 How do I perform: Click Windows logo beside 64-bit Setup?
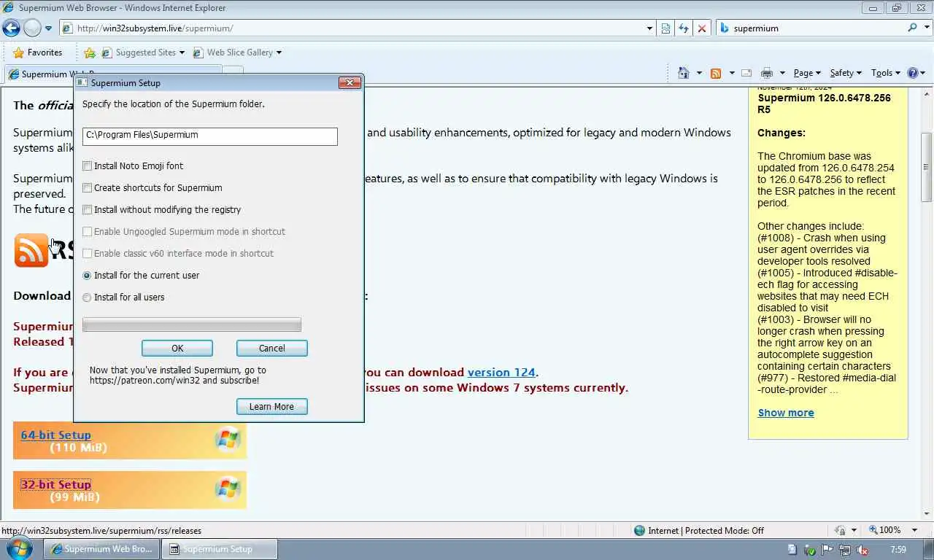pos(228,440)
